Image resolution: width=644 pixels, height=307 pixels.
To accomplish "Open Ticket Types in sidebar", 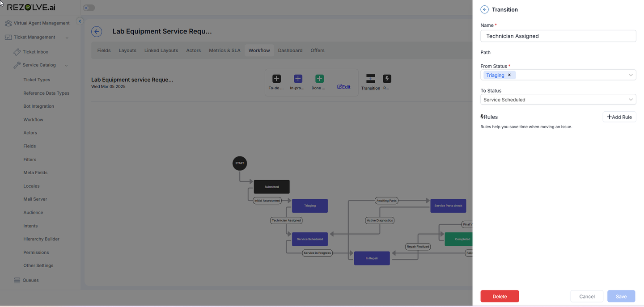I will [37, 80].
